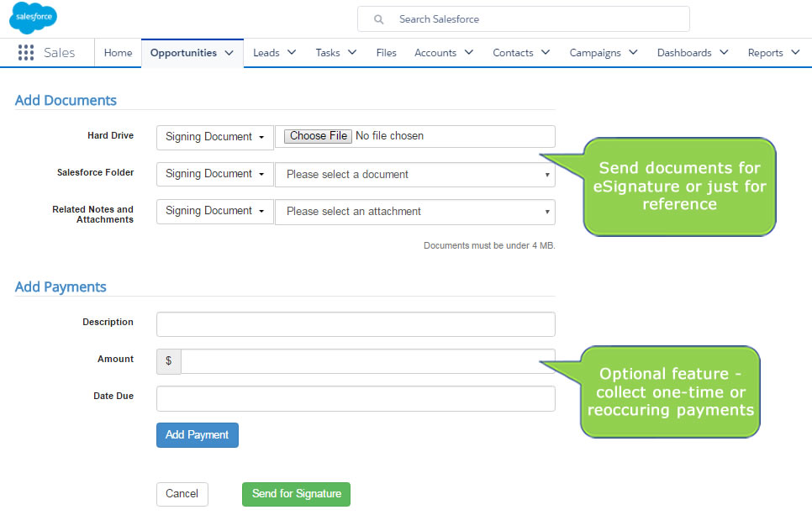
Task: Expand the Opportunities tab chevron
Action: tap(229, 53)
